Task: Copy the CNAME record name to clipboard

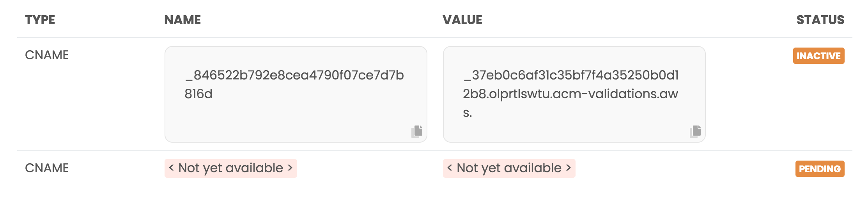Action: pos(417,131)
